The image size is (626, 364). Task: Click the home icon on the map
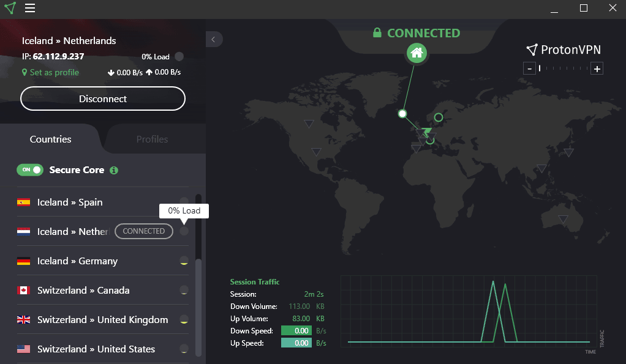(x=417, y=53)
